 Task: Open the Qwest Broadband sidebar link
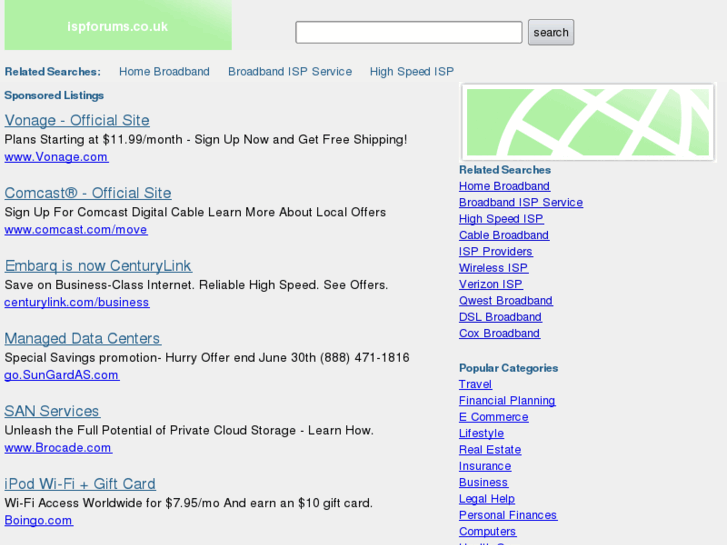point(506,301)
